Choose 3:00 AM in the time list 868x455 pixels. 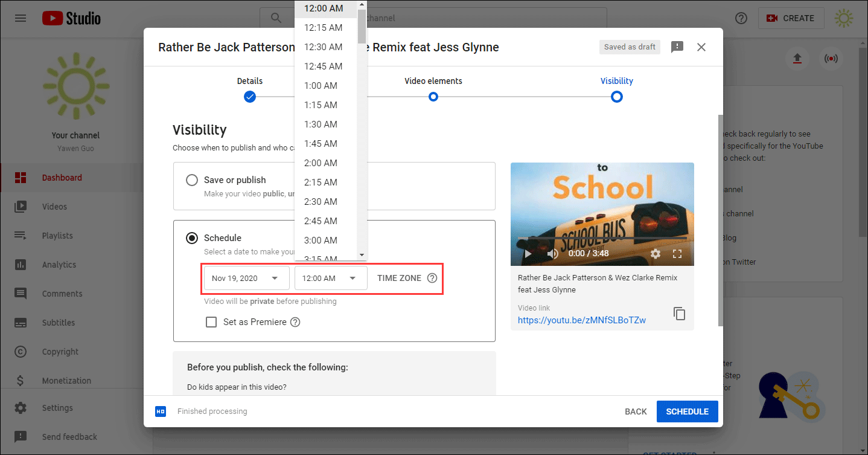pyautogui.click(x=326, y=240)
